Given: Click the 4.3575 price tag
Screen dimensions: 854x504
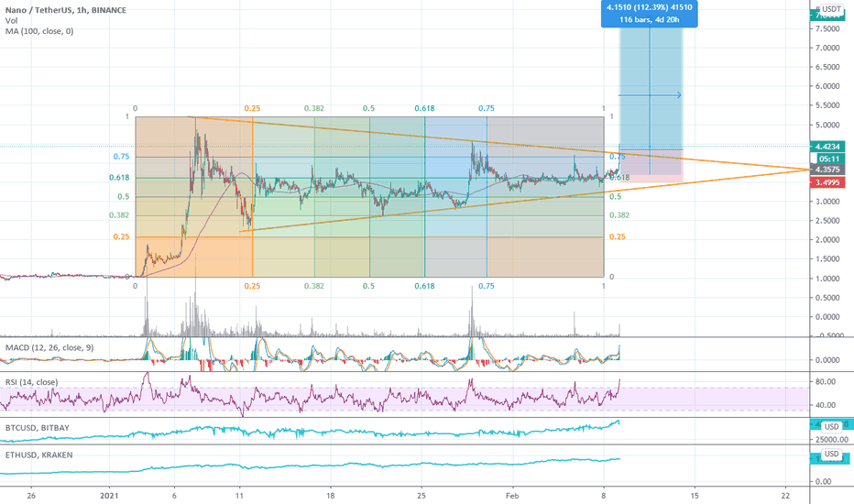Looking at the screenshot, I should [x=827, y=170].
